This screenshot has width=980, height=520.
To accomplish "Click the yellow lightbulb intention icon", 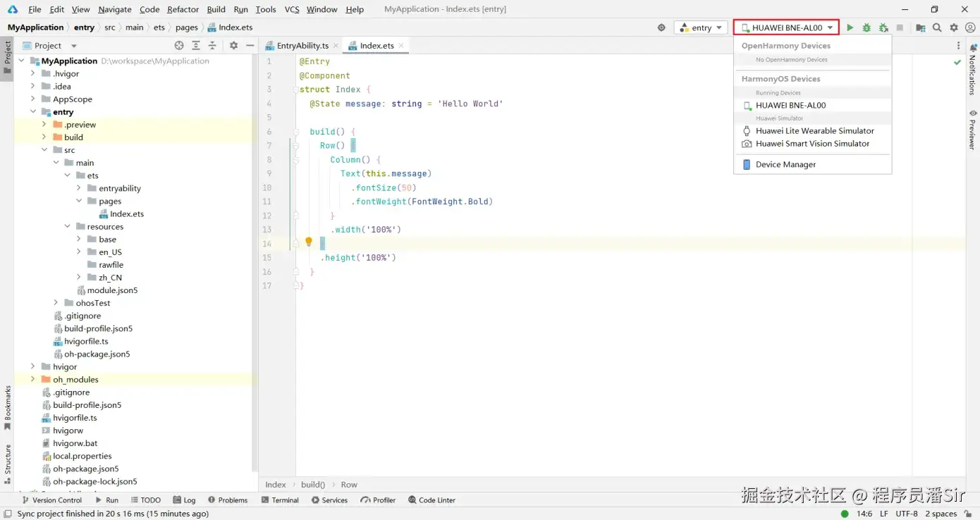I will [308, 242].
